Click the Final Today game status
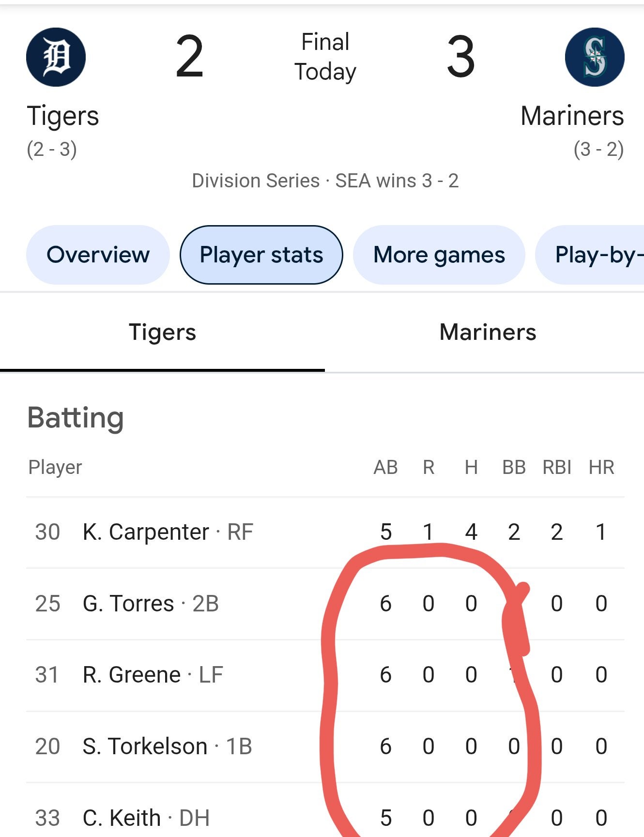 click(x=325, y=57)
